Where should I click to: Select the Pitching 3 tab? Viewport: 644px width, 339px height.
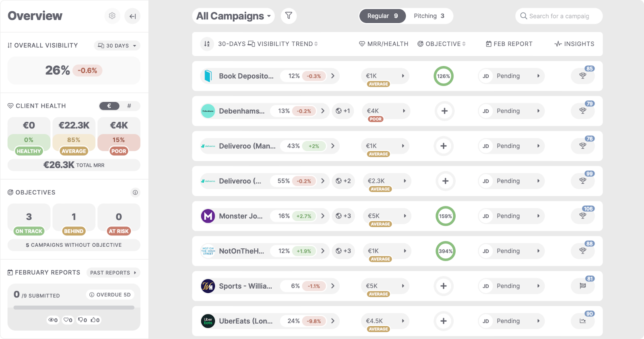click(429, 16)
